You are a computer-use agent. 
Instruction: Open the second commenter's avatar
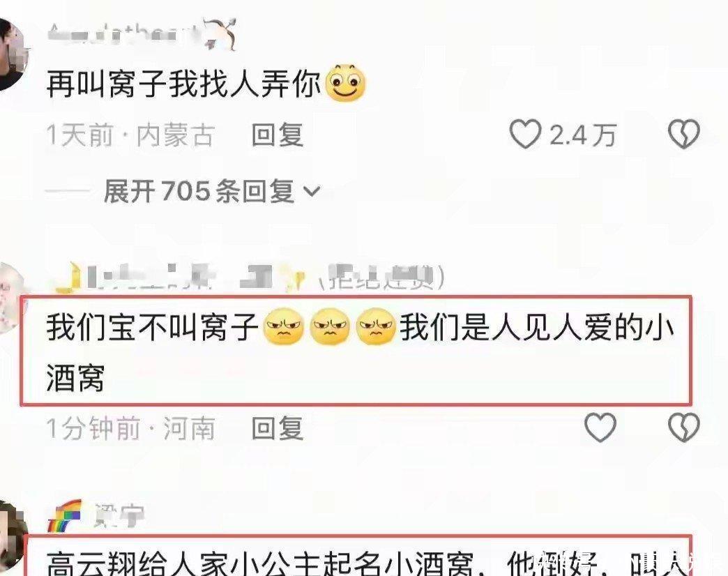coord(12,297)
